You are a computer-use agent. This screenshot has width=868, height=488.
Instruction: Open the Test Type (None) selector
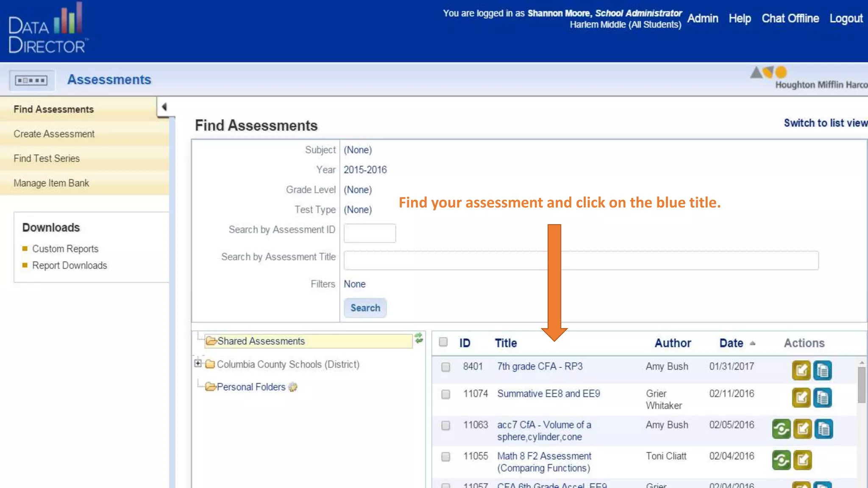tap(358, 210)
